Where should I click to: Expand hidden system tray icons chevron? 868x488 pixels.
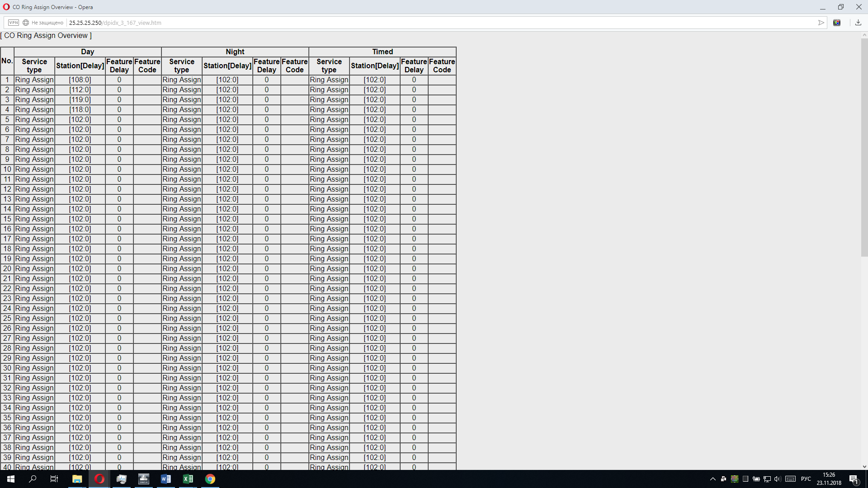712,479
